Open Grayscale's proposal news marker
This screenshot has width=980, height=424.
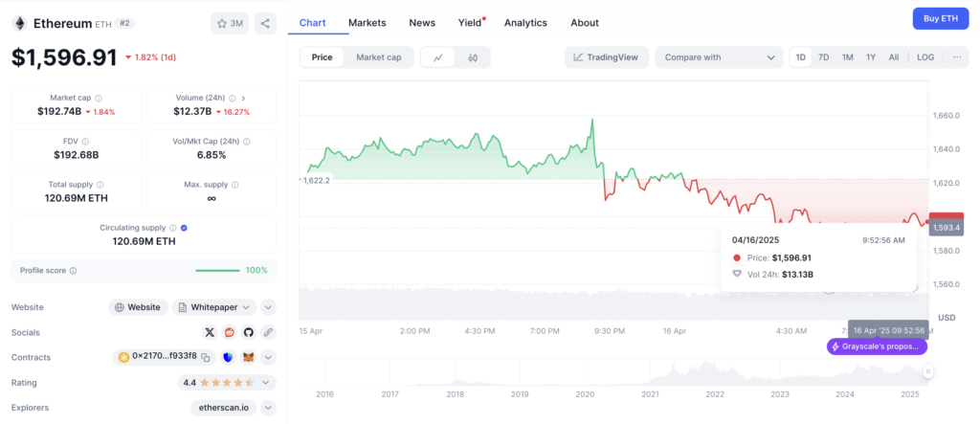tap(877, 346)
